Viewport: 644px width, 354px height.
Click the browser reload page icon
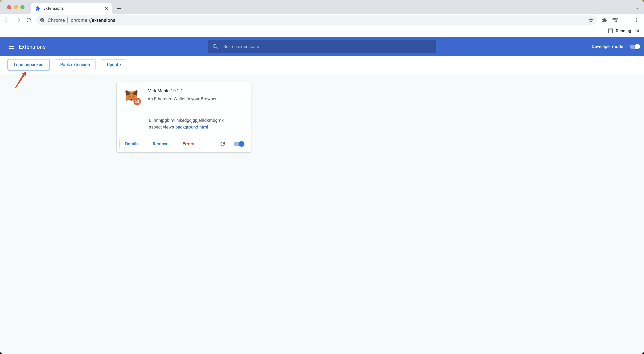coord(29,20)
